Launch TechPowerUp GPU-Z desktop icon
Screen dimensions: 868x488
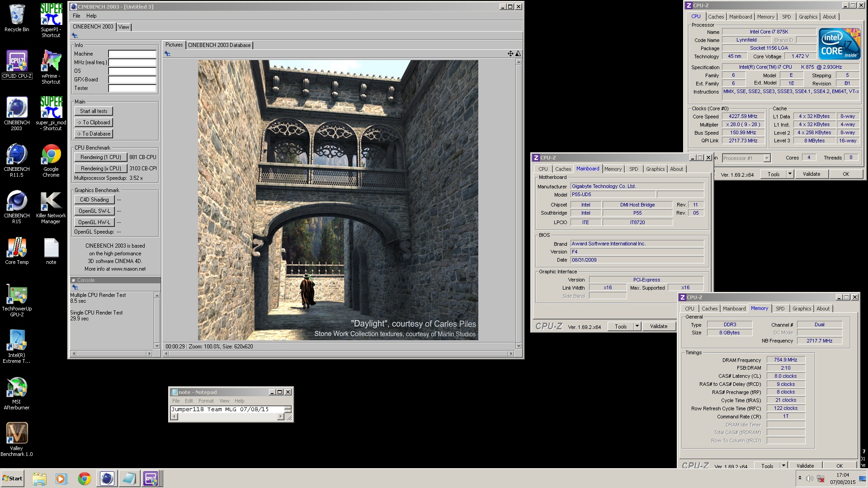click(17, 300)
